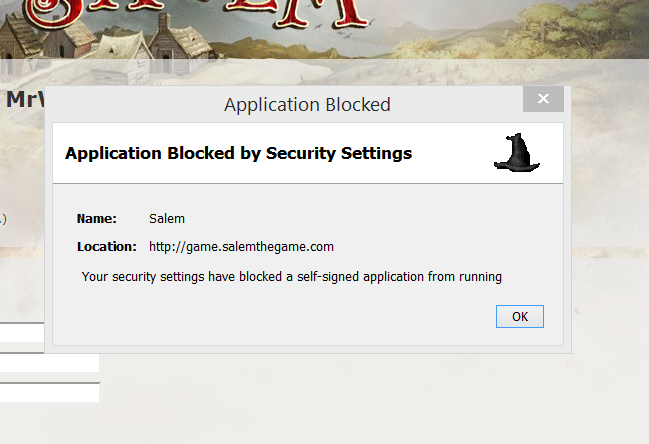Image resolution: width=649 pixels, height=444 pixels.
Task: Click the bold MrV heading at left
Action: click(x=22, y=100)
